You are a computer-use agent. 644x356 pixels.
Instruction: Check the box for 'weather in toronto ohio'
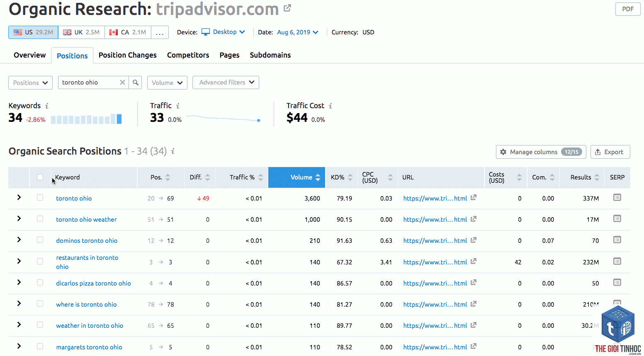[x=40, y=325]
